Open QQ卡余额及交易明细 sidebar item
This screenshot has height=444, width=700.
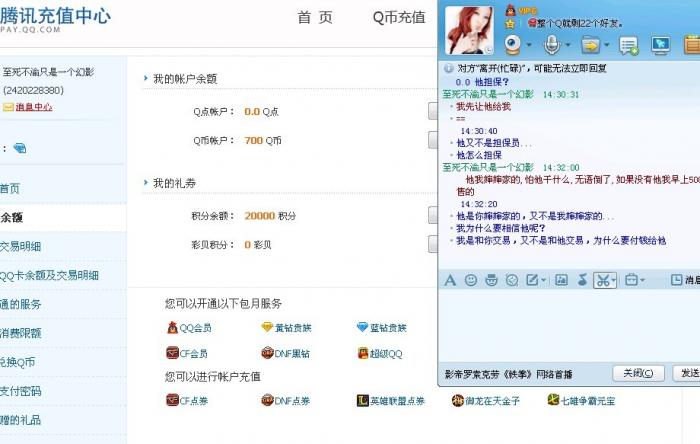(x=49, y=276)
